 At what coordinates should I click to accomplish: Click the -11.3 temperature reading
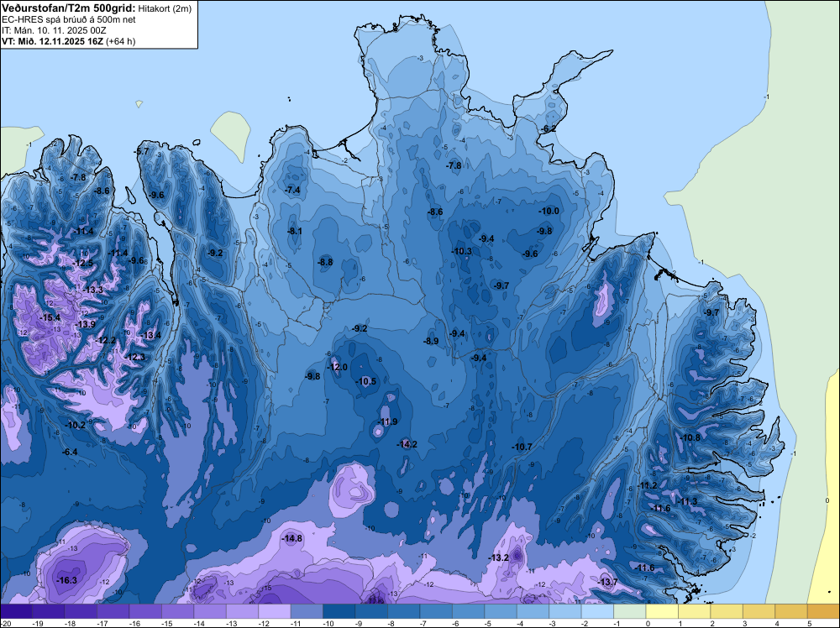click(687, 502)
